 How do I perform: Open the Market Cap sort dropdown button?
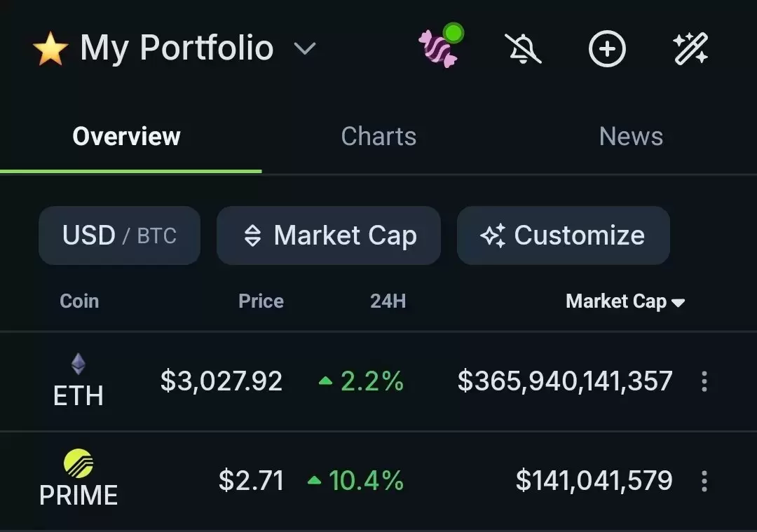click(x=329, y=236)
